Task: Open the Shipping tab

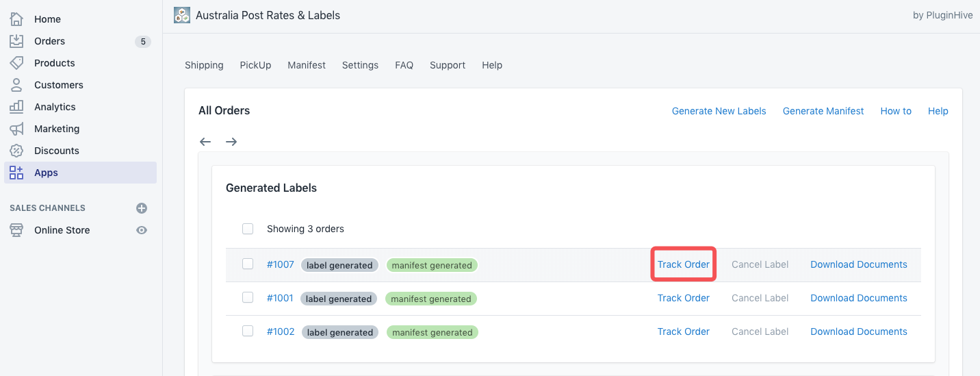Action: click(204, 65)
